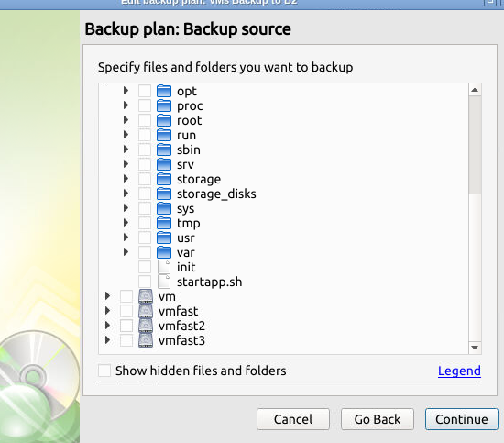Screen dimensions: 504x443
Task: Click the Go Back button
Action: pos(378,419)
